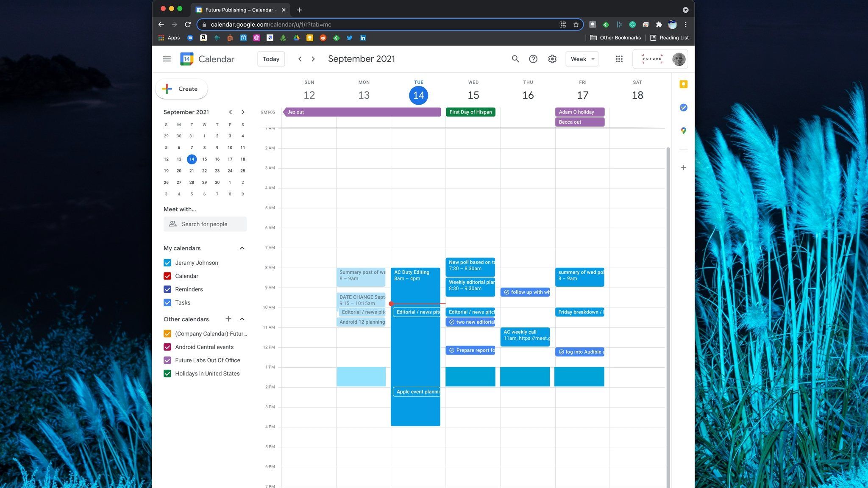Open Google Maps side panel icon

[x=683, y=130]
